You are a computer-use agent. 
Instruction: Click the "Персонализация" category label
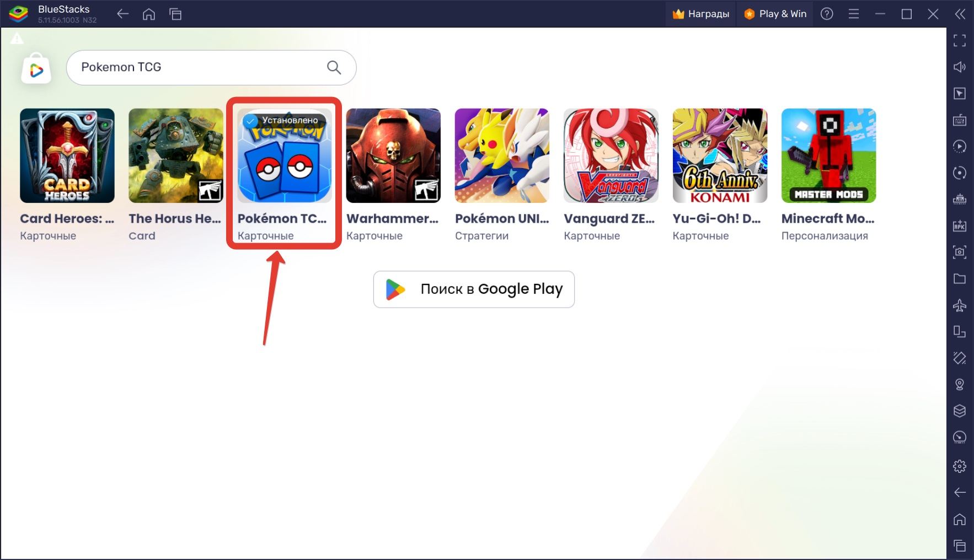(825, 236)
